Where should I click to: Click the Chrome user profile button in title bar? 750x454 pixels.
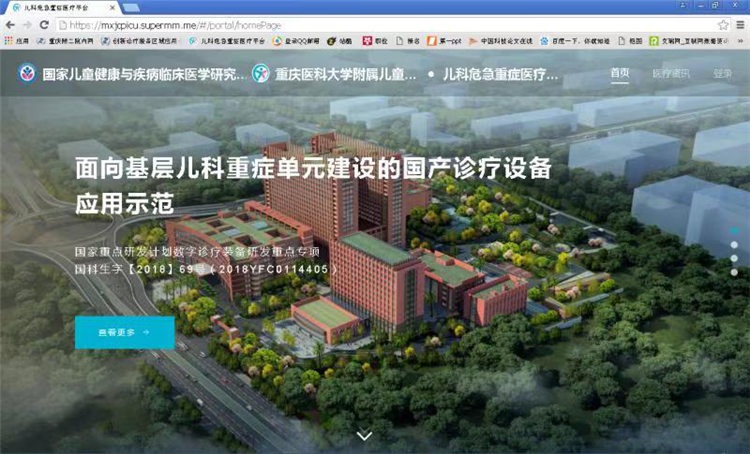pyautogui.click(x=683, y=5)
